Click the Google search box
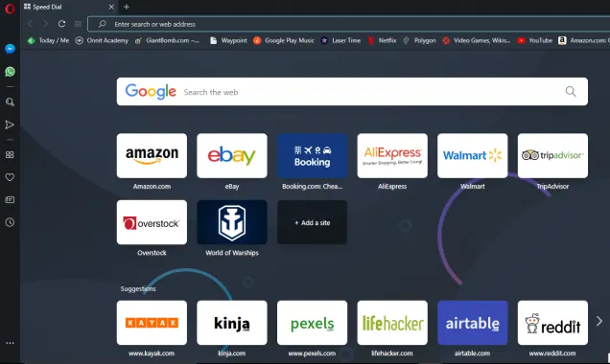 [352, 92]
